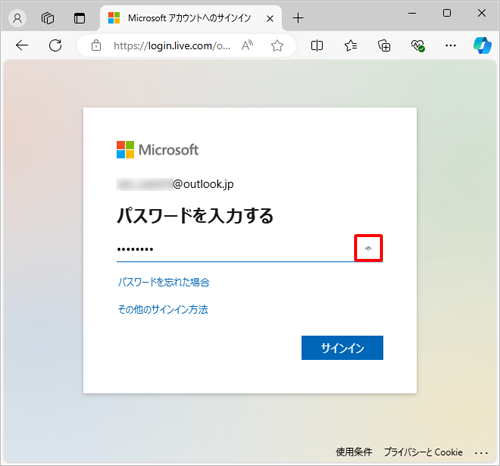The image size is (500, 466).
Task: Open a new tab with plus button
Action: coord(298,18)
